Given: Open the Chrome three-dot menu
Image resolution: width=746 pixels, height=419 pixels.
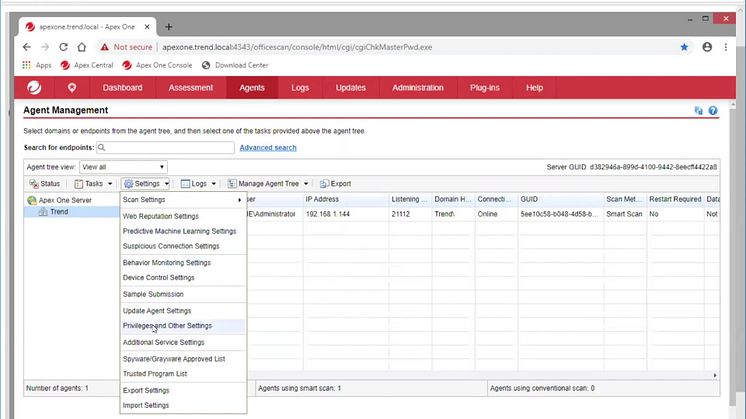Looking at the screenshot, I should coord(726,47).
